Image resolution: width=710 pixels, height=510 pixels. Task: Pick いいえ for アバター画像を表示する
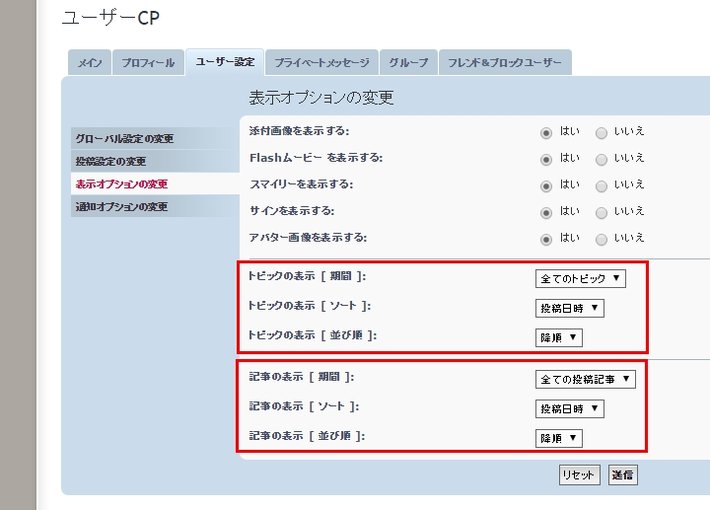click(x=601, y=239)
